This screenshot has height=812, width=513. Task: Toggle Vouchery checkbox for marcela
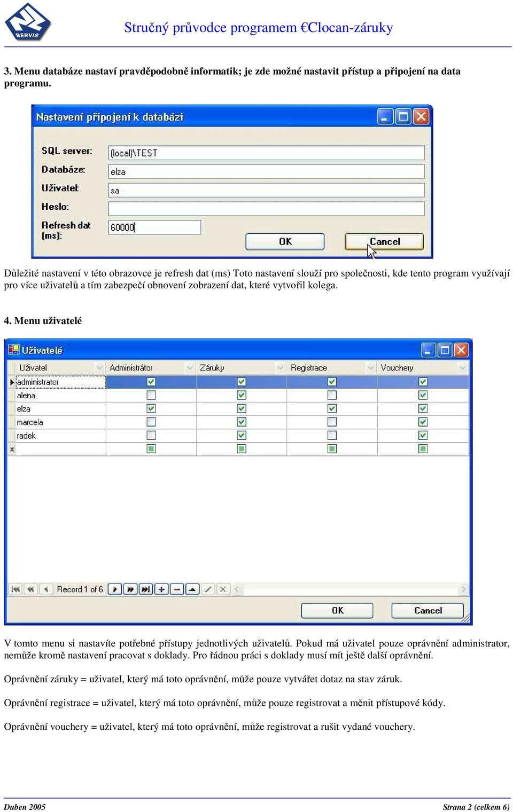423,422
